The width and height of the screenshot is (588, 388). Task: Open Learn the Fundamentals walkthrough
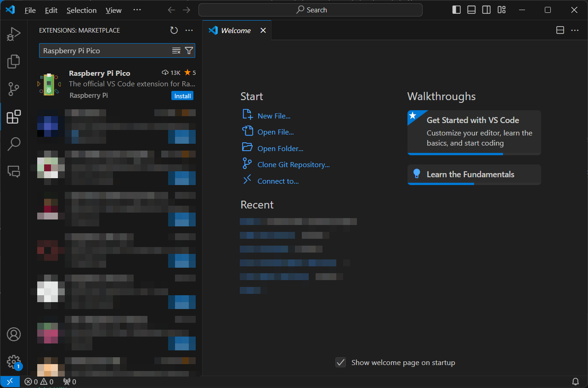[x=474, y=174]
